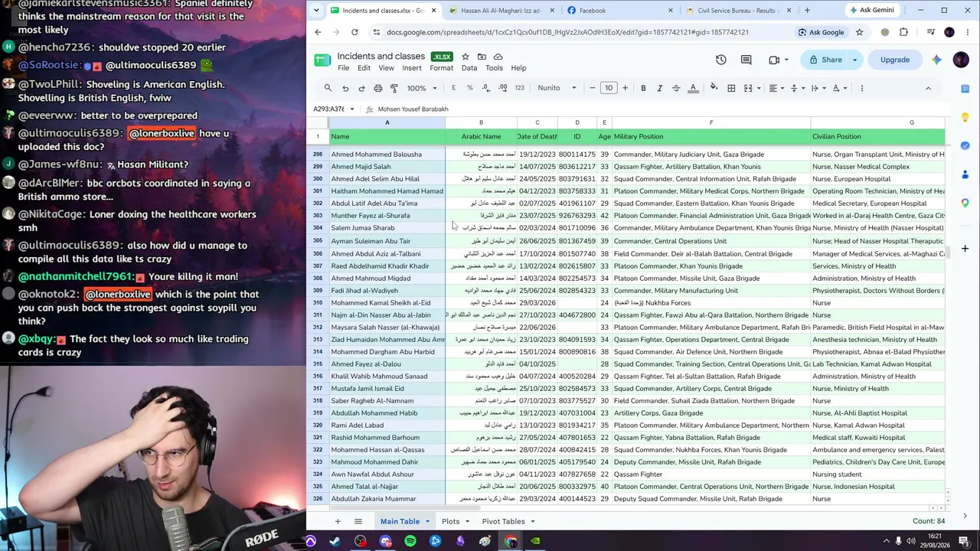Open the all sheets list

pyautogui.click(x=358, y=521)
